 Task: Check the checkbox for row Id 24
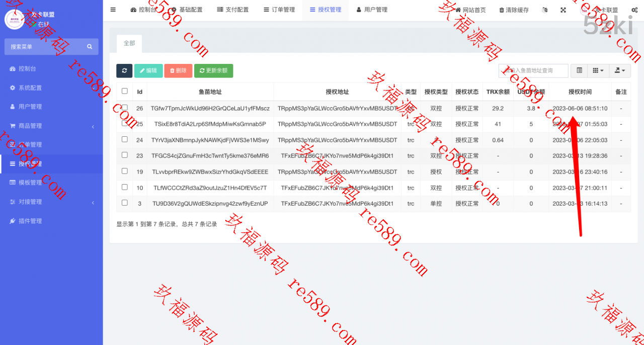click(x=125, y=139)
